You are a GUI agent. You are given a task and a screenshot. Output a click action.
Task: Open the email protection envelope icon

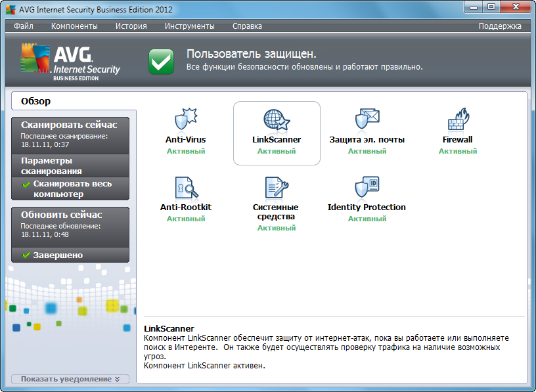[367, 119]
